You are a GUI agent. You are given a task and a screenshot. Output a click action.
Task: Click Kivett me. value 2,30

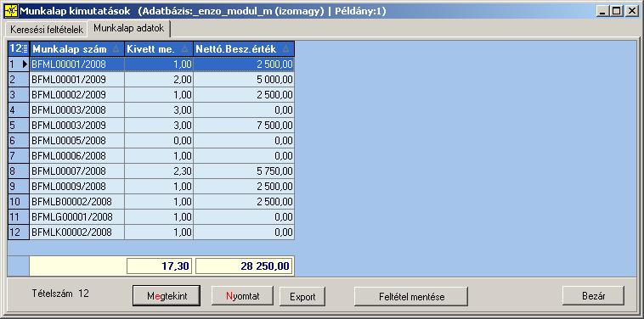pyautogui.click(x=159, y=171)
